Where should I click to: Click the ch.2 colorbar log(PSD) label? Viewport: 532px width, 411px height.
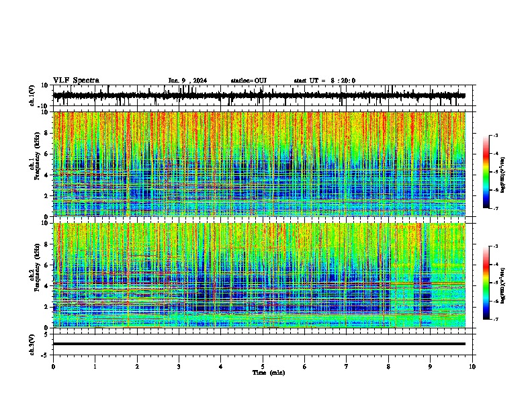pyautogui.click(x=503, y=285)
